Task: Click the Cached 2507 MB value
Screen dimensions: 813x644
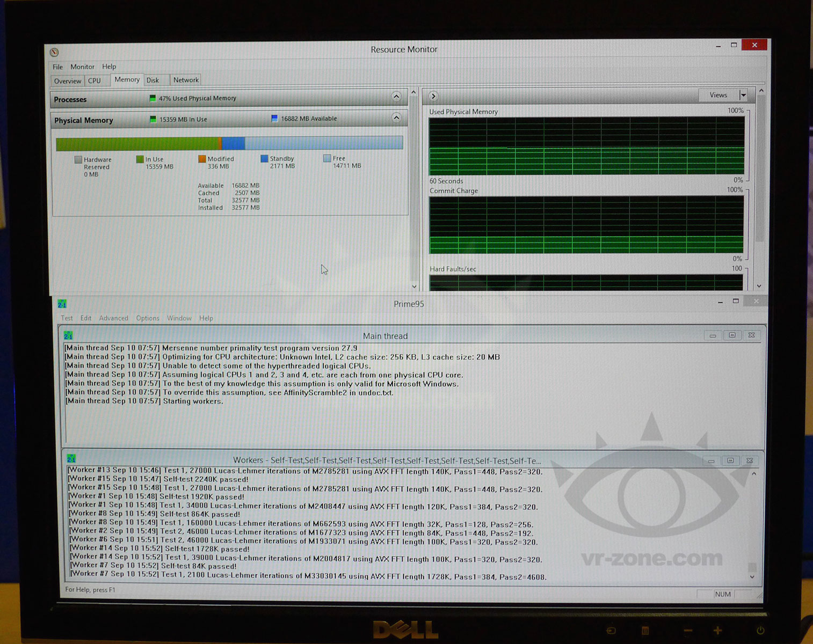Action: point(247,193)
